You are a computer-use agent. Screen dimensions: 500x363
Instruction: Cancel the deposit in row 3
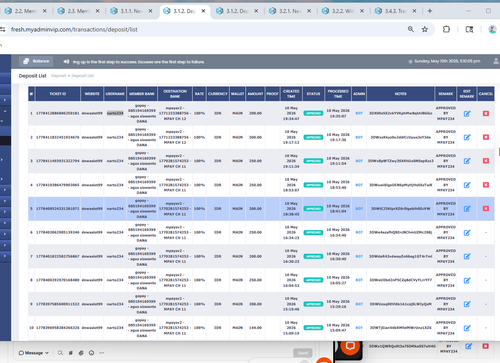coord(486,161)
